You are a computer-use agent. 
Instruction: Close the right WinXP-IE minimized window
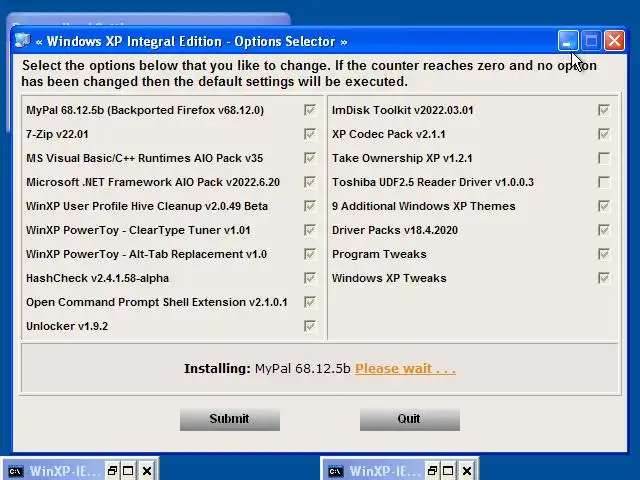click(x=467, y=471)
